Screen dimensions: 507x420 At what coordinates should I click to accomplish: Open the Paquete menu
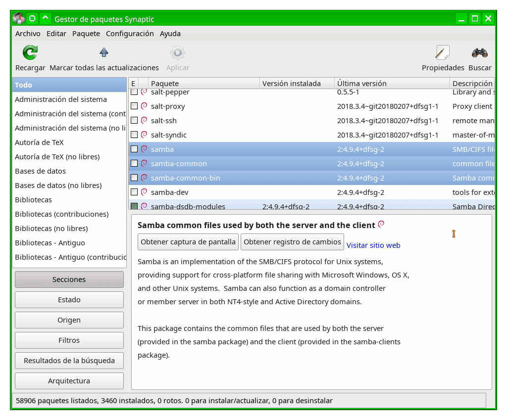point(86,34)
